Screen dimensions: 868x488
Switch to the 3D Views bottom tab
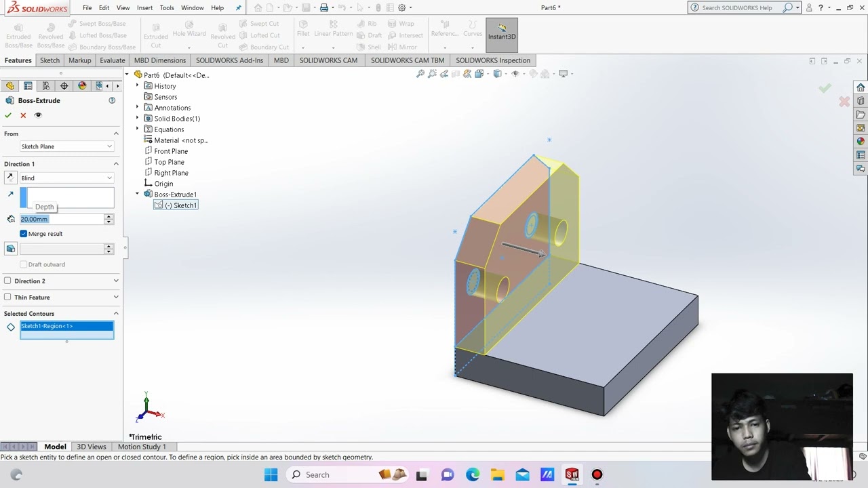[x=92, y=447]
